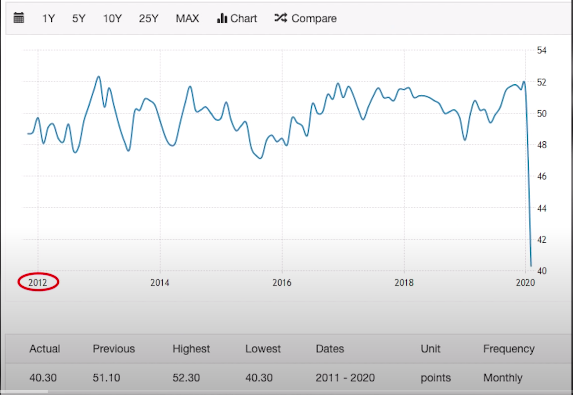Select the 5Y time range
Image resolution: width=573 pixels, height=395 pixels.
click(x=79, y=18)
